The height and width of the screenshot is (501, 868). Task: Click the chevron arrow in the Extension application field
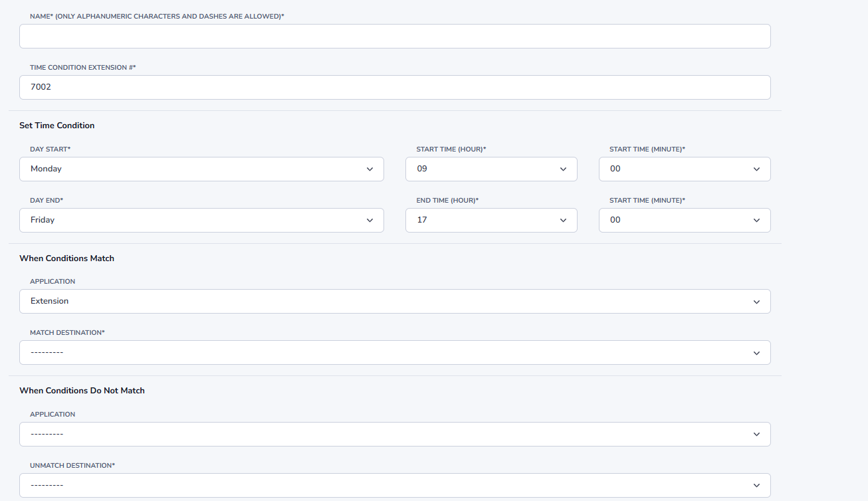[x=756, y=302]
